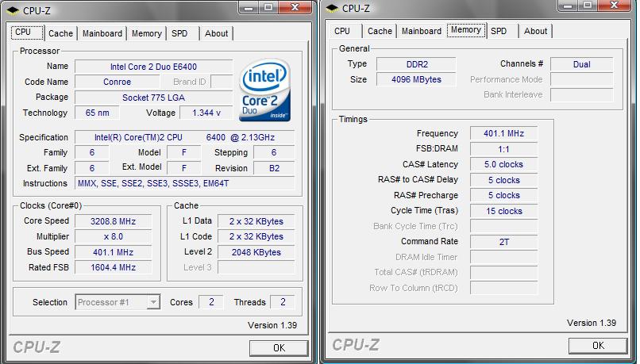The height and width of the screenshot is (364, 640).
Task: Click the empty DRAM Idle Timer field
Action: pos(503,257)
